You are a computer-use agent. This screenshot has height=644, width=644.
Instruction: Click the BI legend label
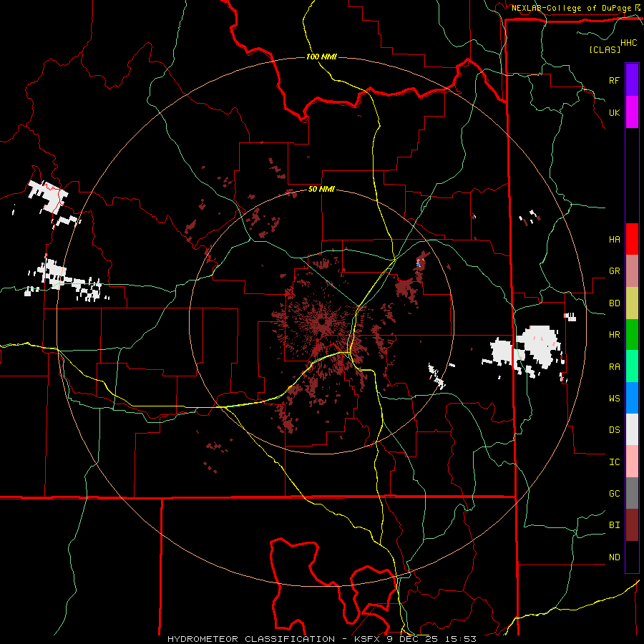[x=614, y=525]
